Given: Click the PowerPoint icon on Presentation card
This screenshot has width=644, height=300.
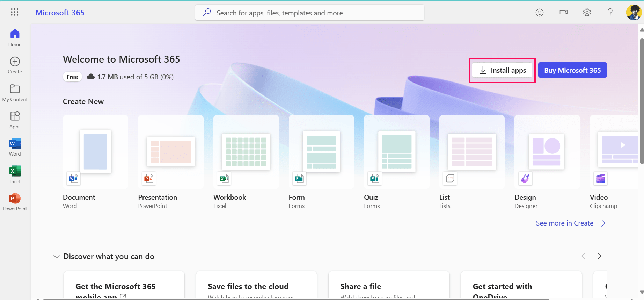Looking at the screenshot, I should [149, 179].
